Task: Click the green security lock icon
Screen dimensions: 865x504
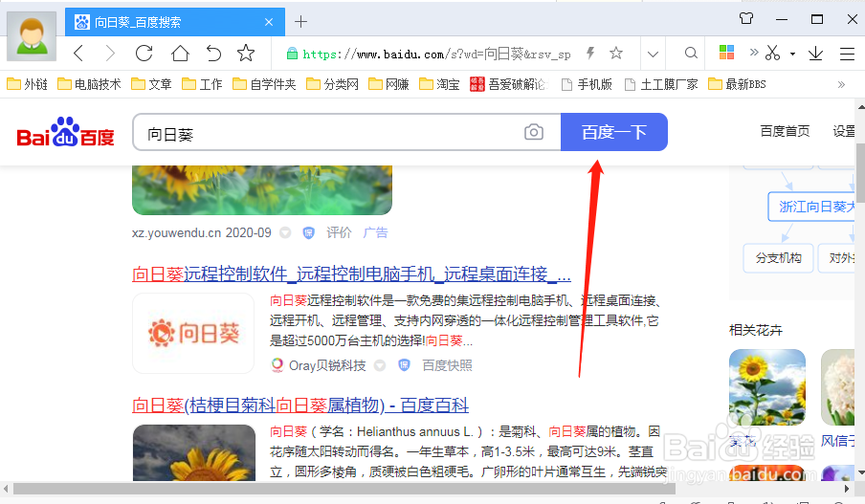Action: pyautogui.click(x=292, y=54)
